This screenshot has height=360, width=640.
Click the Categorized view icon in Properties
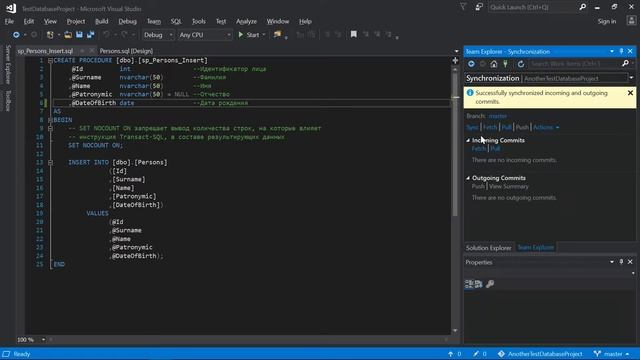click(469, 284)
